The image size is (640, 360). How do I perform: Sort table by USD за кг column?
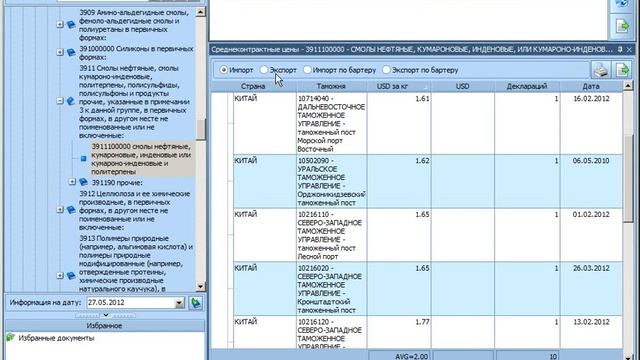(392, 86)
